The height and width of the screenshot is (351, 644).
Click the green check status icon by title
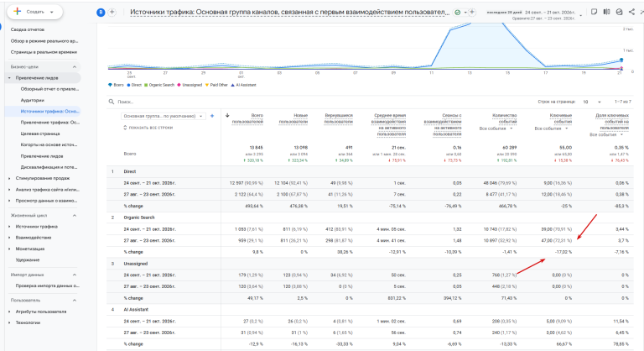click(x=458, y=13)
